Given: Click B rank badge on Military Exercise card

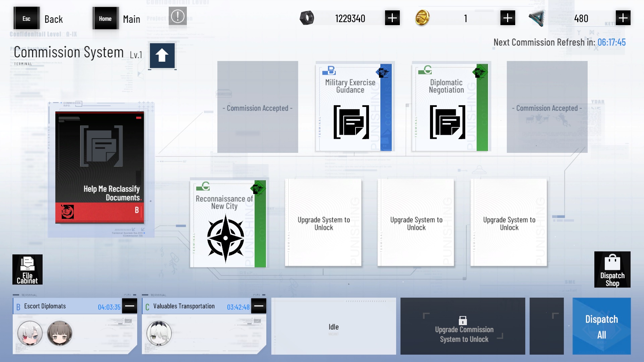Looking at the screenshot, I should coord(329,70).
